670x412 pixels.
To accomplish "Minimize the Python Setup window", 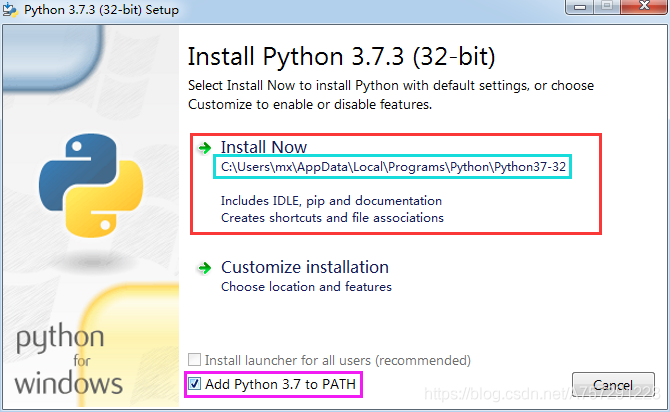I will (x=580, y=7).
